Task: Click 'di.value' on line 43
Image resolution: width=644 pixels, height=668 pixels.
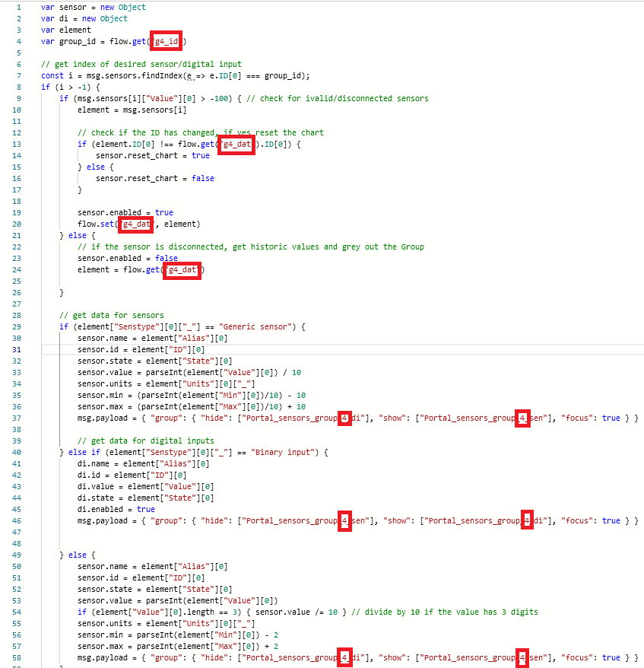Action: click(x=96, y=486)
